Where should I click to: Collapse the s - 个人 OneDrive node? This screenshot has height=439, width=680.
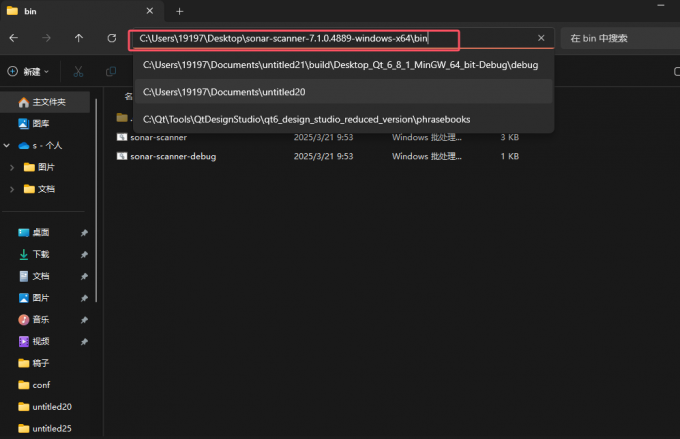(7, 145)
